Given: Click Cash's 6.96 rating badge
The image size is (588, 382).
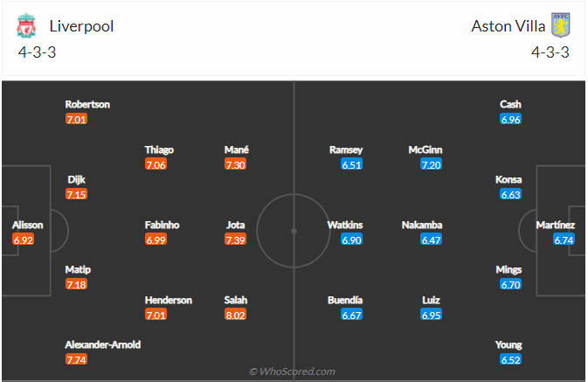Looking at the screenshot, I should [x=511, y=119].
